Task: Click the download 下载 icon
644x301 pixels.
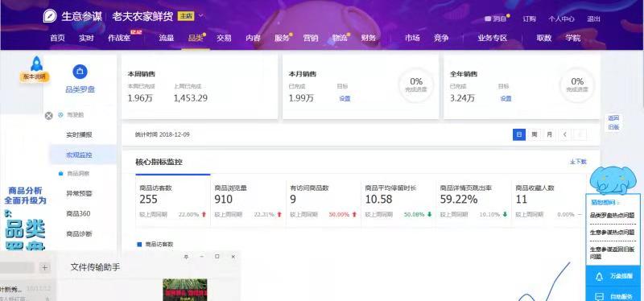Action: click(572, 163)
